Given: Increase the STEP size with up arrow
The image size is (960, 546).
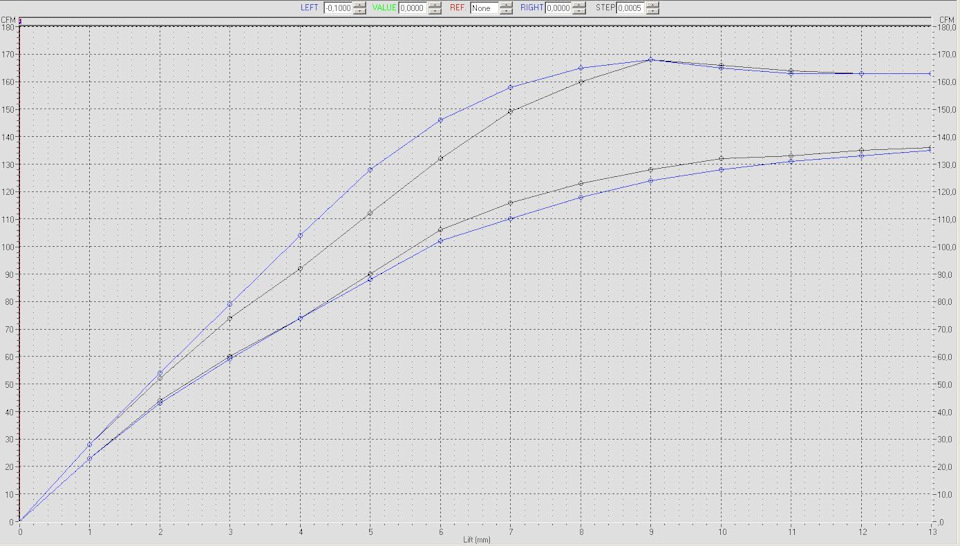Looking at the screenshot, I should (x=652, y=4).
